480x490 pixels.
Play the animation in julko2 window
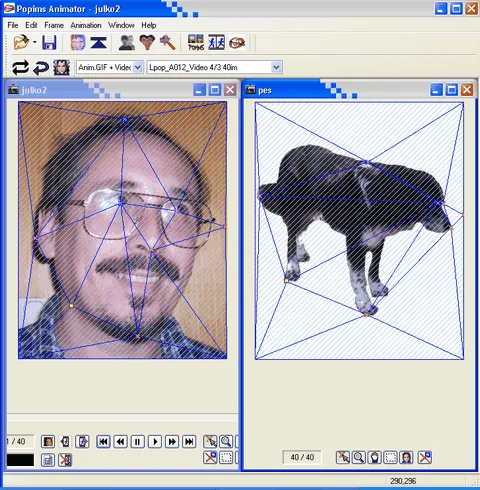155,442
